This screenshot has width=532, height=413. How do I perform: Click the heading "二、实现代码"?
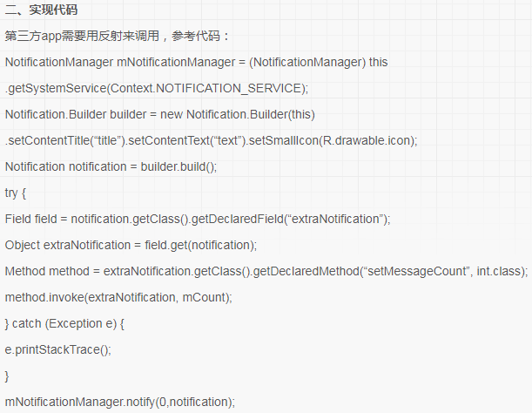tap(41, 10)
